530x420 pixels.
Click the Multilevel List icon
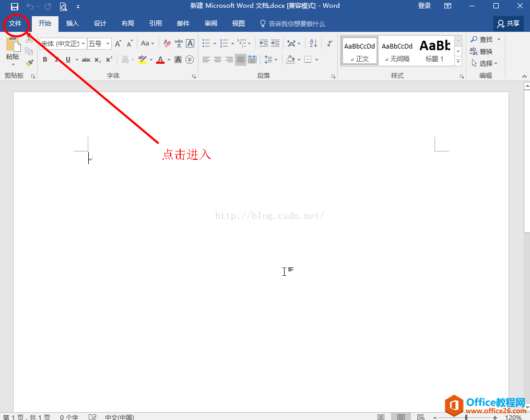pos(242,43)
